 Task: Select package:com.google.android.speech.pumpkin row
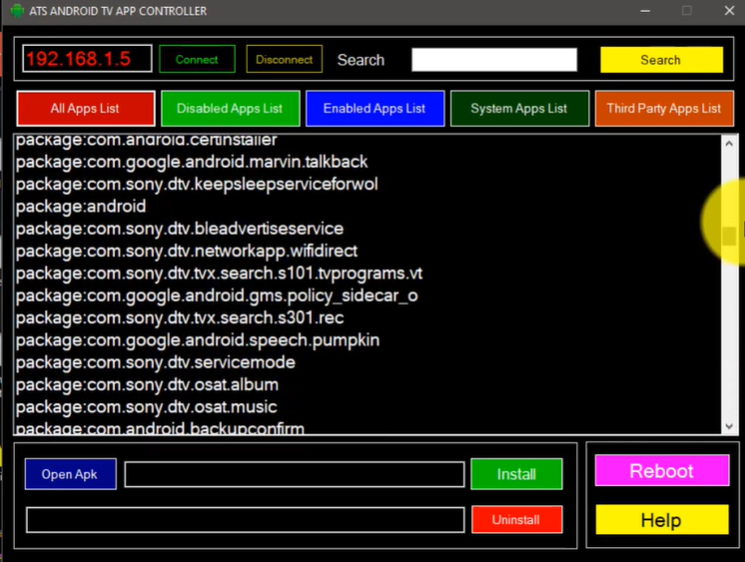pos(198,340)
